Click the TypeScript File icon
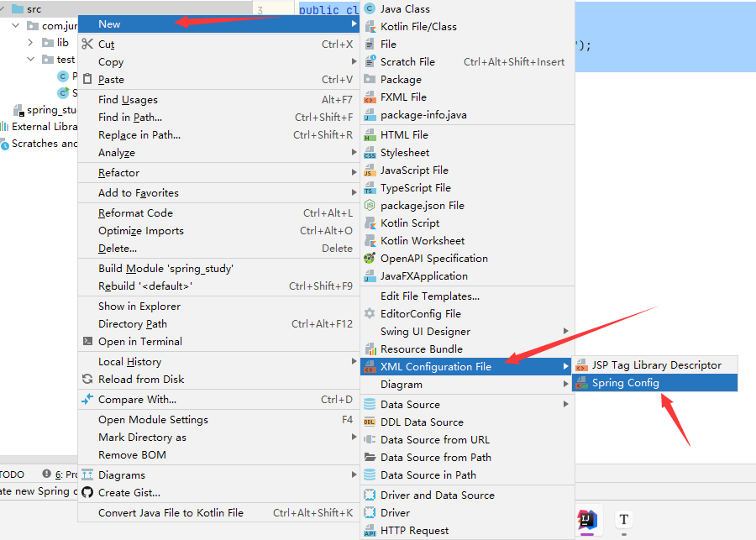The height and width of the screenshot is (540, 756). [370, 187]
